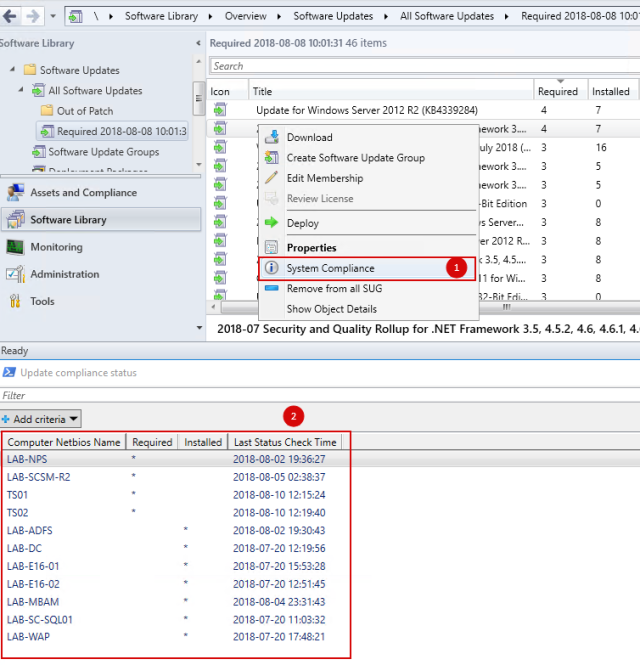Click Software Update Groups icon
The height and width of the screenshot is (665, 640).
(39, 151)
